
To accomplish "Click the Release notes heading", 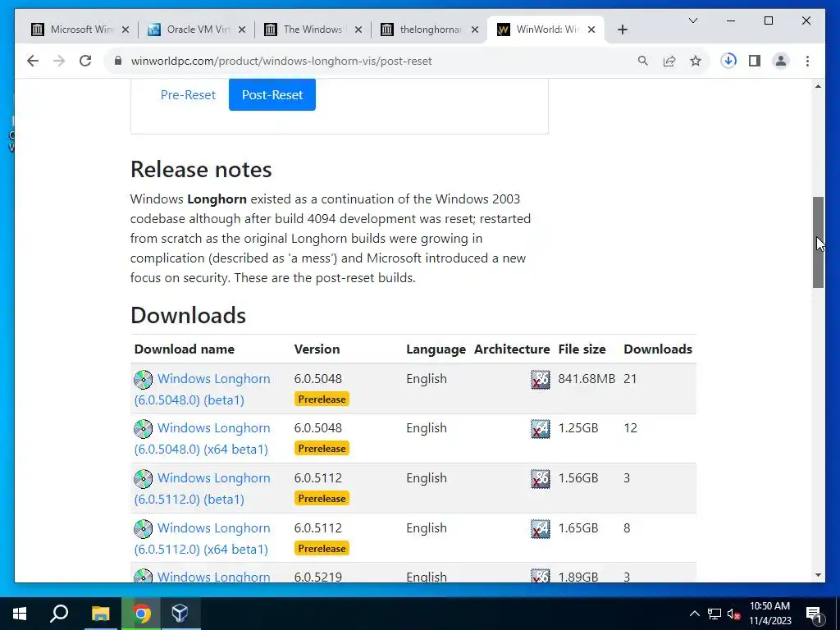I will 201,169.
